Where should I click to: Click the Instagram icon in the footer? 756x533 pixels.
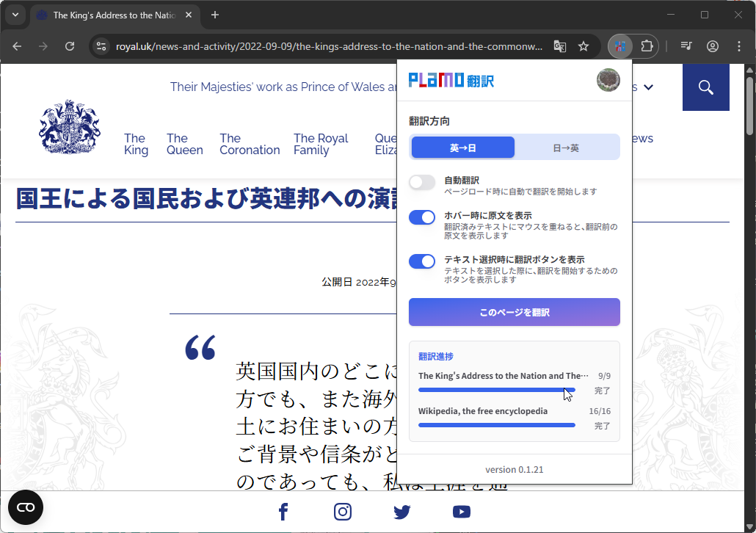pos(342,512)
